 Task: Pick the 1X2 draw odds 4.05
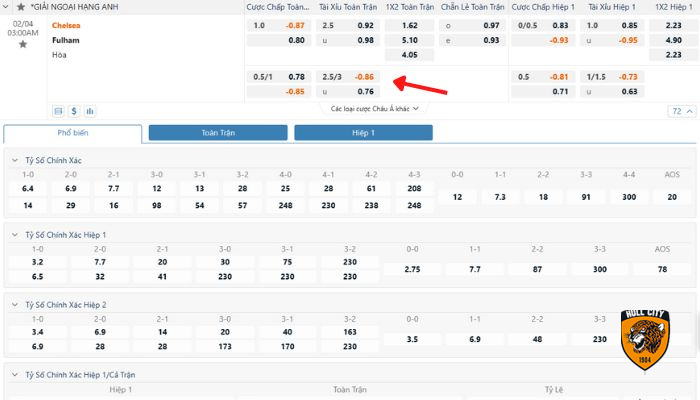coord(409,56)
